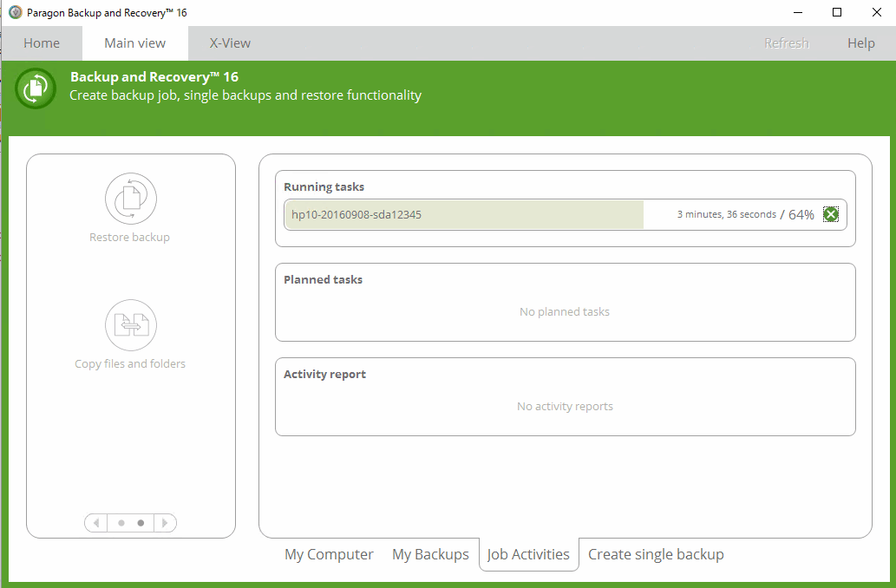Click the Refresh button

tap(787, 43)
